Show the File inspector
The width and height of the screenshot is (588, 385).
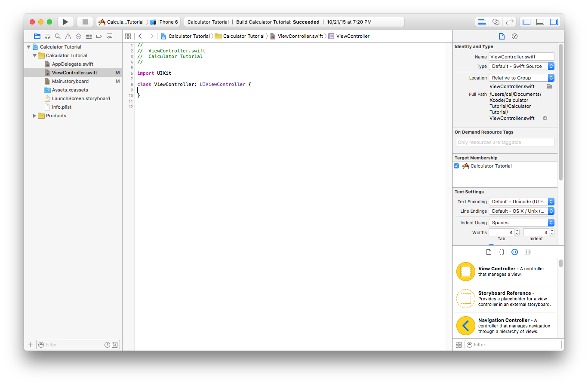point(502,36)
